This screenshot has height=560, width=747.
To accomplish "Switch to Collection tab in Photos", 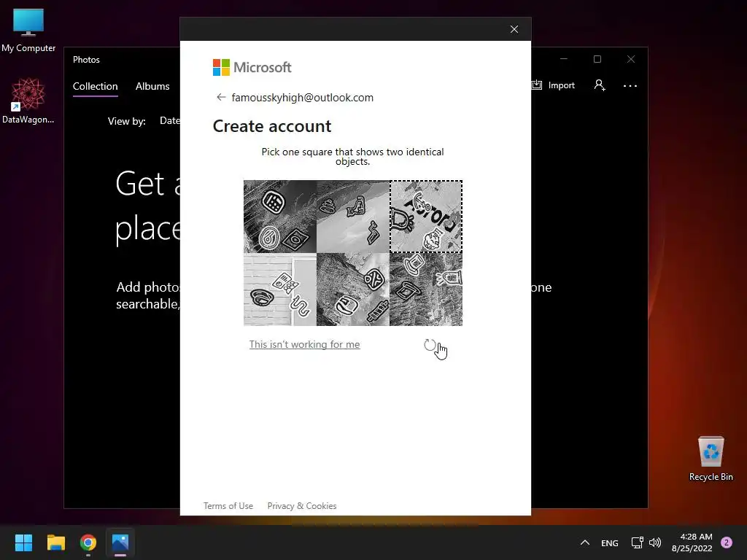I will 96,86.
